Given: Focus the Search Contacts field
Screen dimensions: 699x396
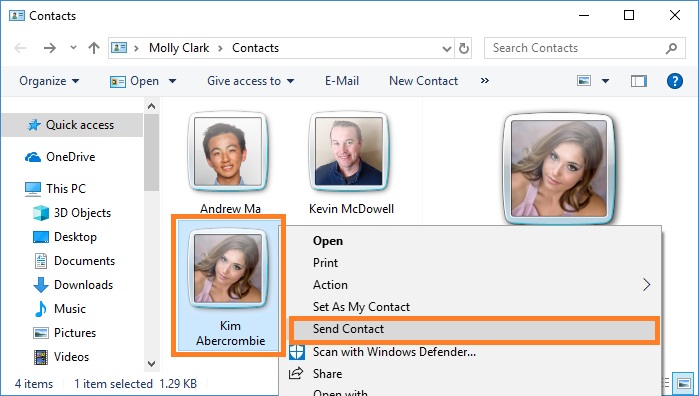Looking at the screenshot, I should coord(584,48).
